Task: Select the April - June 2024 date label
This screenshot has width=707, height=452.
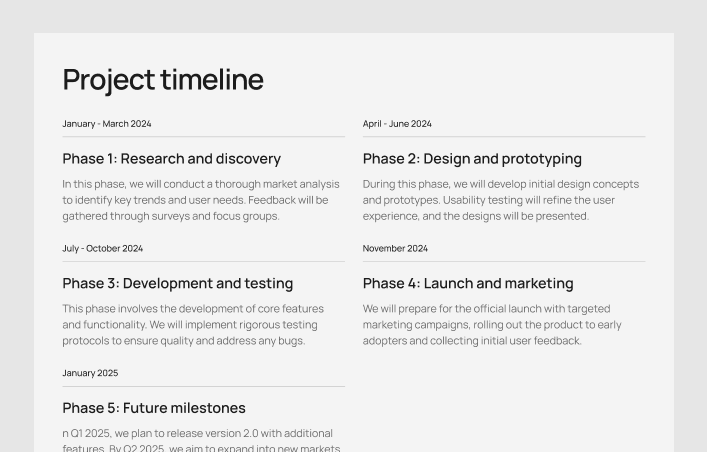Action: pyautogui.click(x=397, y=124)
